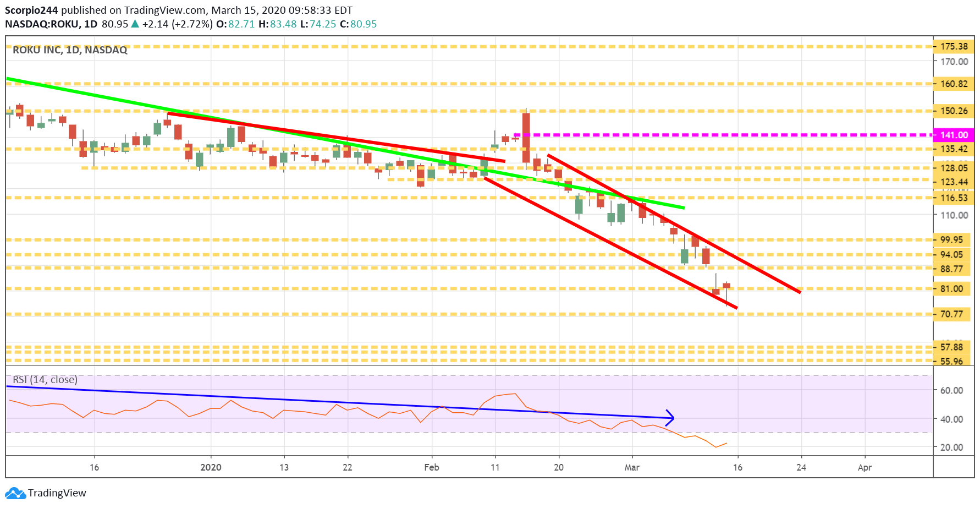The width and height of the screenshot is (980, 508).
Task: Click the 99.95 price level label
Action: tap(951, 240)
